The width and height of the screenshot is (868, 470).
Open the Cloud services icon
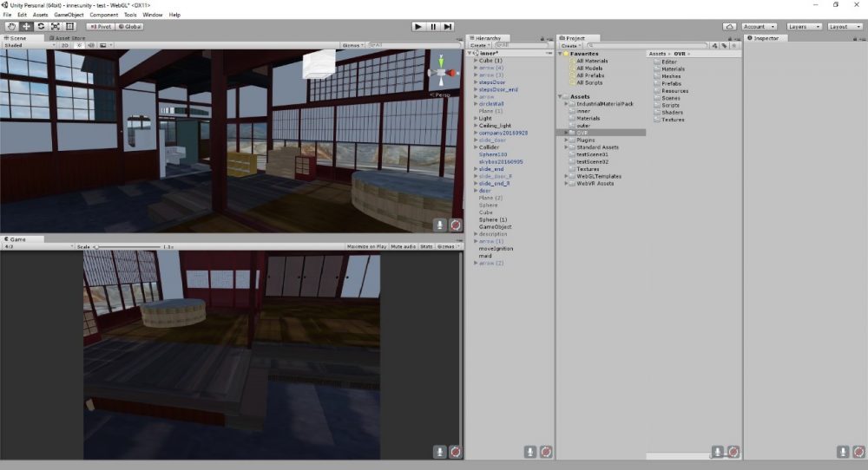730,27
